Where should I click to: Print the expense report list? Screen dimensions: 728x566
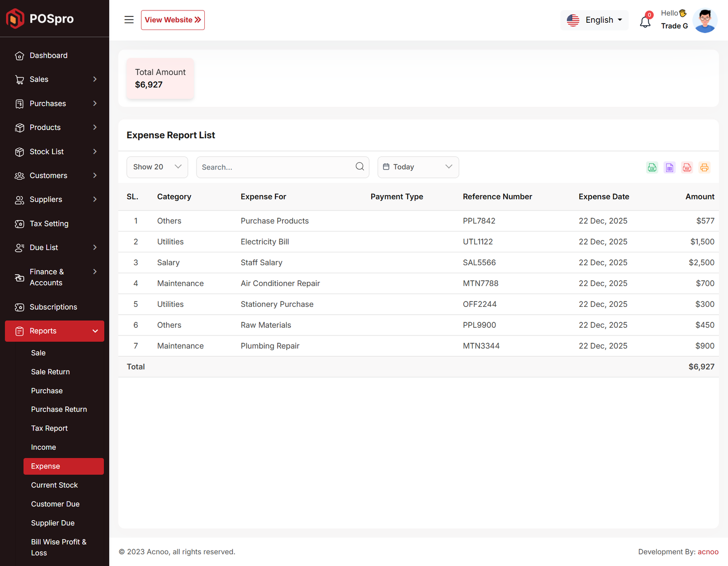704,167
